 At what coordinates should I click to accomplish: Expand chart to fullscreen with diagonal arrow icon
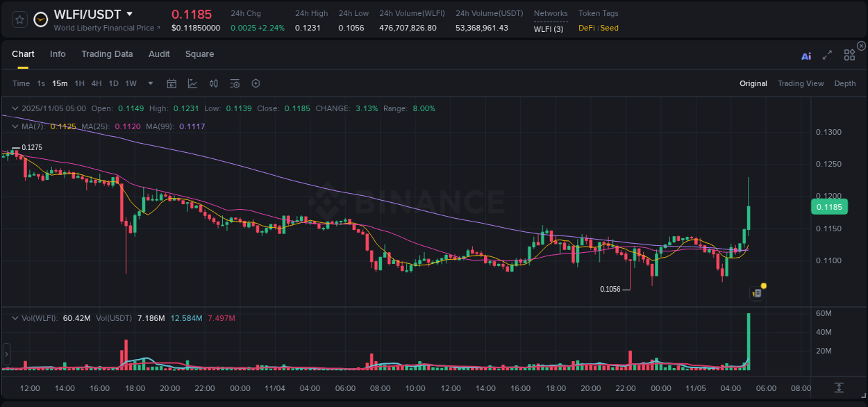pyautogui.click(x=826, y=55)
